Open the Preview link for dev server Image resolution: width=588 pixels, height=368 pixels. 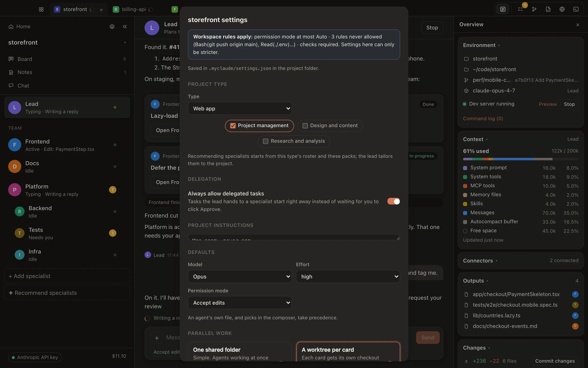pos(548,104)
